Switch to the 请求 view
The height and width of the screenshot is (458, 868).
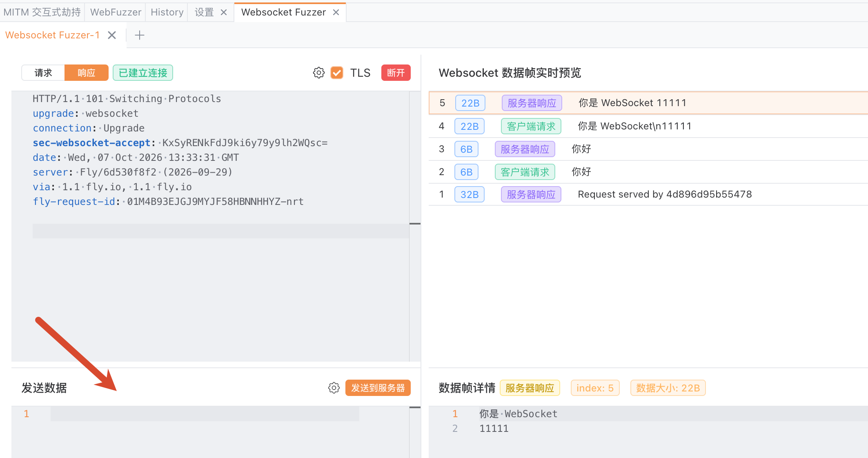click(x=43, y=73)
